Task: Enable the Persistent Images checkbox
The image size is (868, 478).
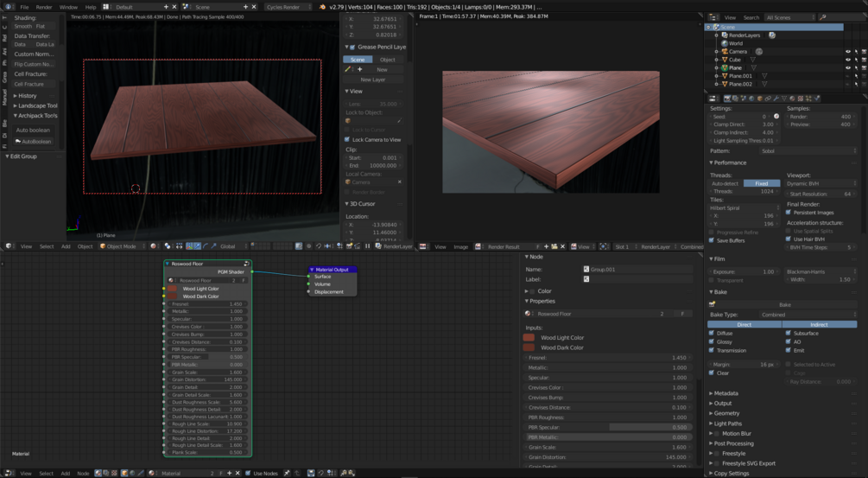Action: 789,213
